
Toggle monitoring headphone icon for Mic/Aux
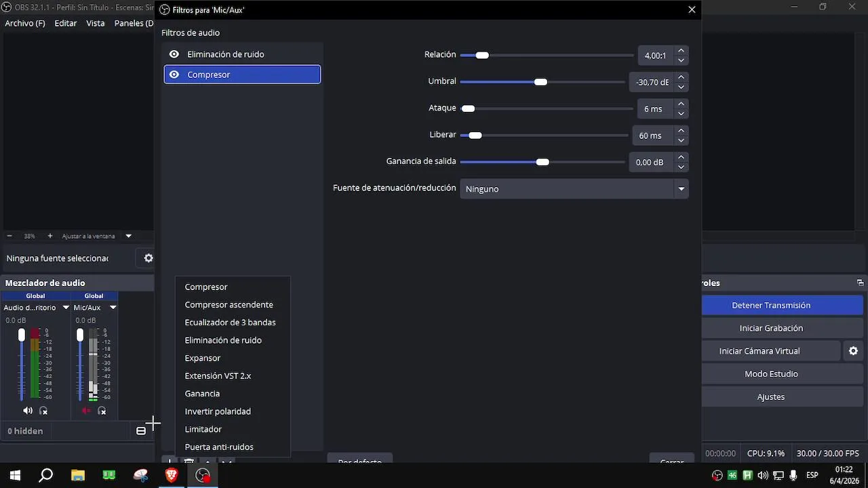click(102, 411)
